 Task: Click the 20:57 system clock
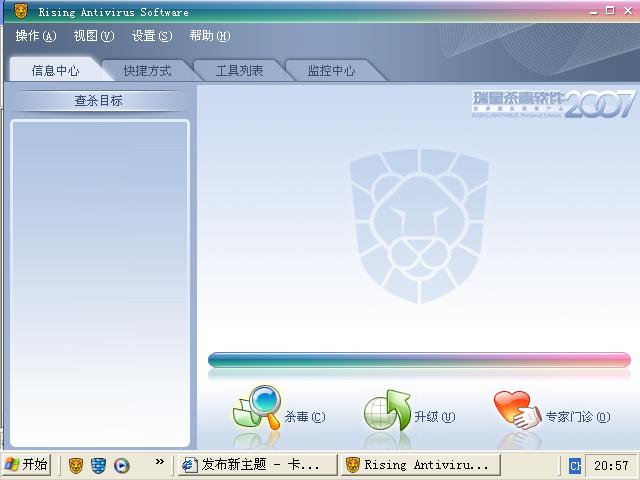[x=611, y=465]
